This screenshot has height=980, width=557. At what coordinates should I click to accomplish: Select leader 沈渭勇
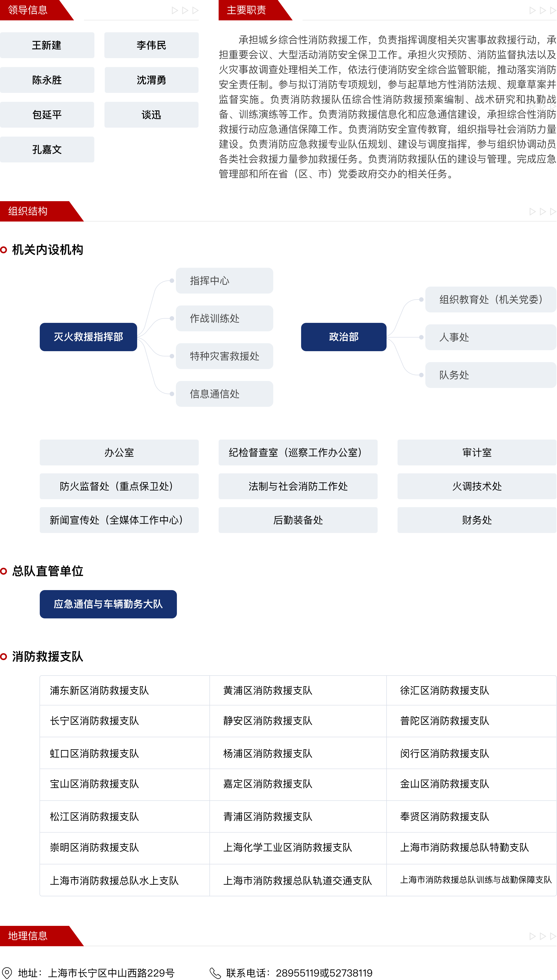[x=152, y=80]
